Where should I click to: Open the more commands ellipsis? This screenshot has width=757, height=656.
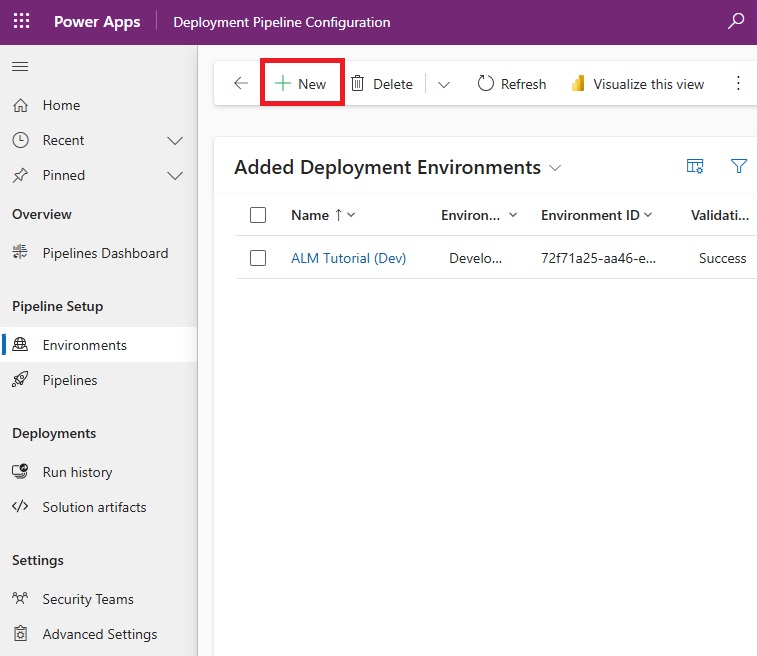738,83
